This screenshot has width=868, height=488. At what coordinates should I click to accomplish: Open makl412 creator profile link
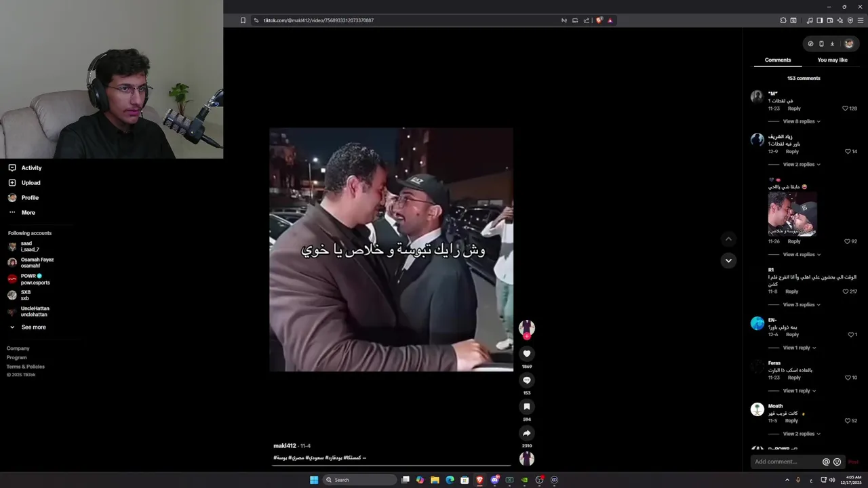coord(285,446)
